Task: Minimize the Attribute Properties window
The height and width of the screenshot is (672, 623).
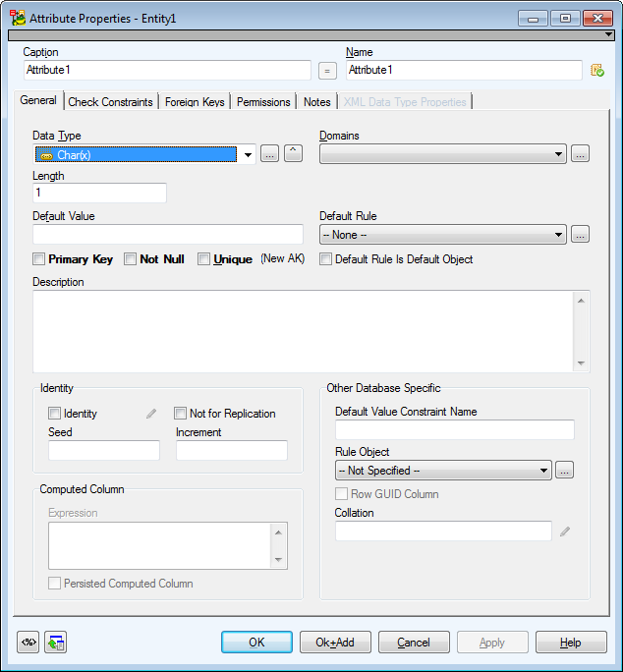Action: 533,19
